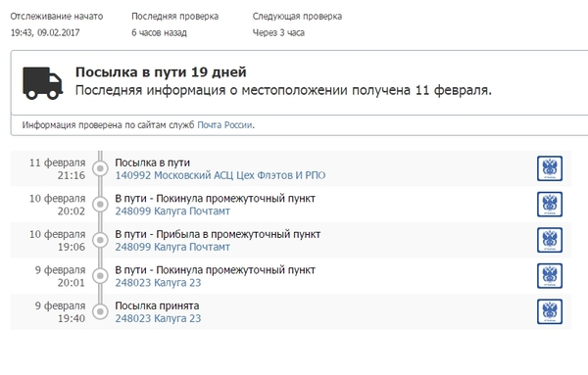Viewport: 588px width, 375px height.
Task: Click the label Отслеживание начато
Action: (57, 17)
